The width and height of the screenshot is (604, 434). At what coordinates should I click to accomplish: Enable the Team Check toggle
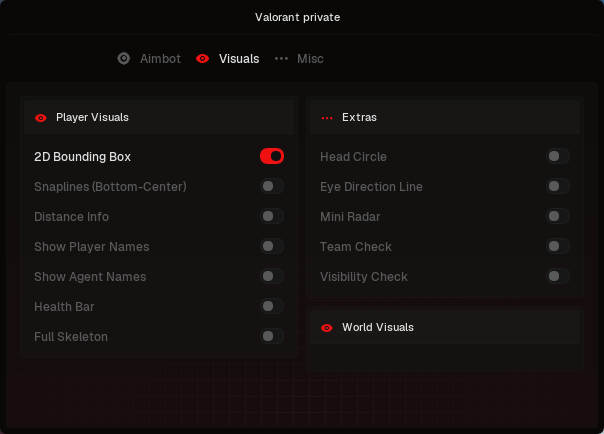[x=558, y=246]
